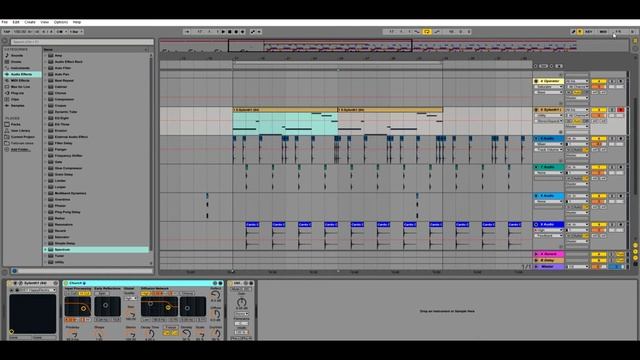Unfold the Reverb return track
Image resolution: width=640 pixels, height=360 pixels.
point(536,254)
